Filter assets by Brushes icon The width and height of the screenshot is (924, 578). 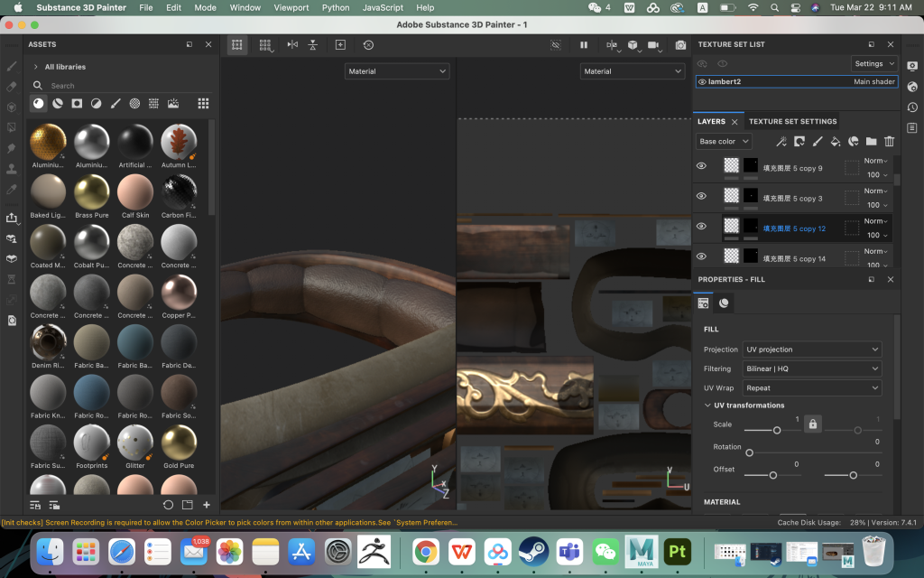(x=115, y=103)
